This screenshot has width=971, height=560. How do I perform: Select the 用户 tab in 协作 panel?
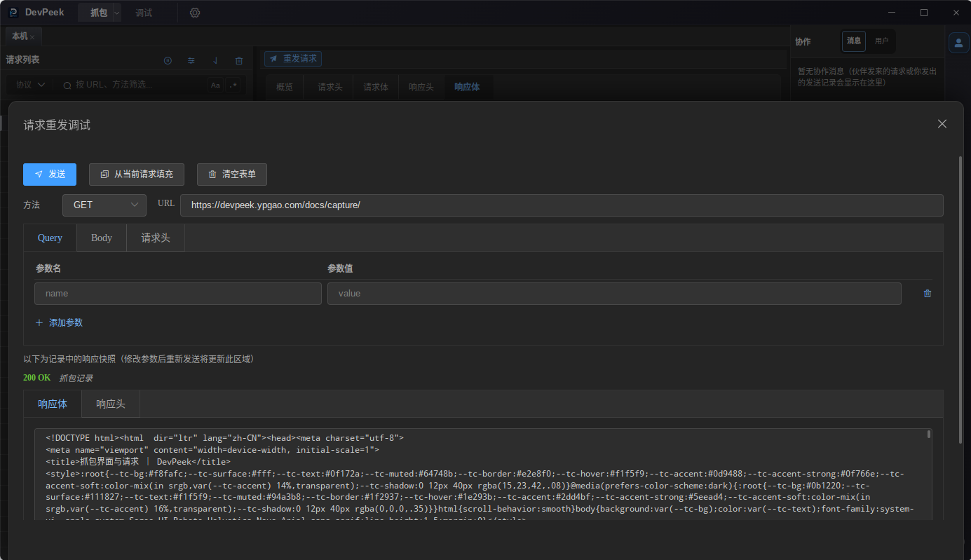click(x=881, y=41)
